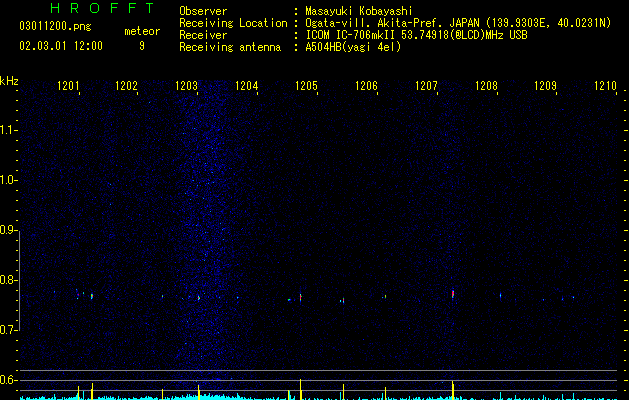Click the 1210 time marker
The height and width of the screenshot is (400, 629).
pos(605,86)
